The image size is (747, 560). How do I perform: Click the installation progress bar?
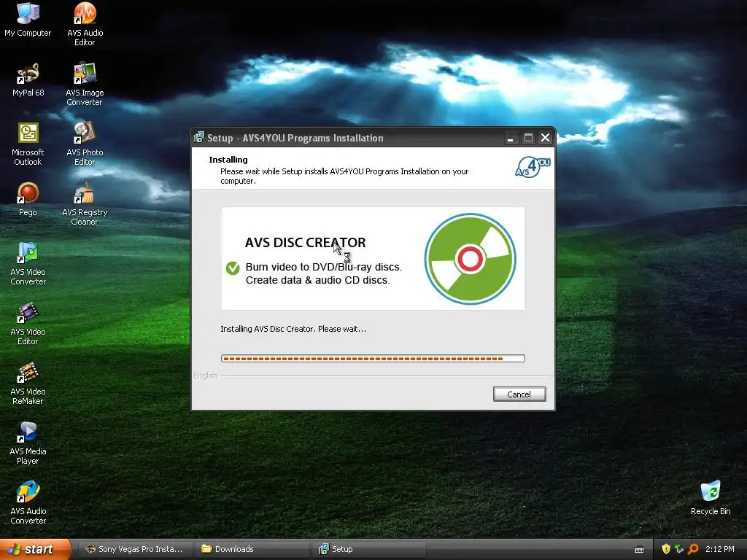pyautogui.click(x=373, y=358)
